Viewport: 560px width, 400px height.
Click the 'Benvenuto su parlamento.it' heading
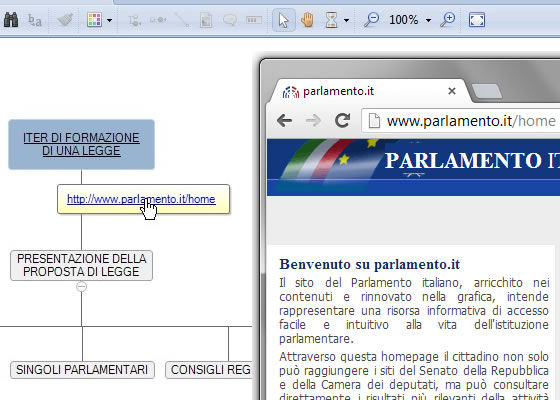click(370, 264)
